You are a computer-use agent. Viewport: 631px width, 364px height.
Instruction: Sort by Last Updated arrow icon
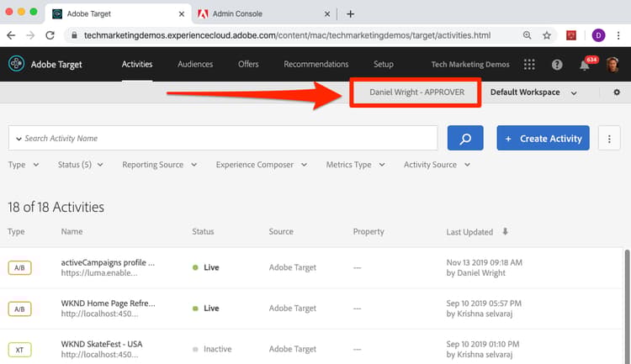[505, 231]
